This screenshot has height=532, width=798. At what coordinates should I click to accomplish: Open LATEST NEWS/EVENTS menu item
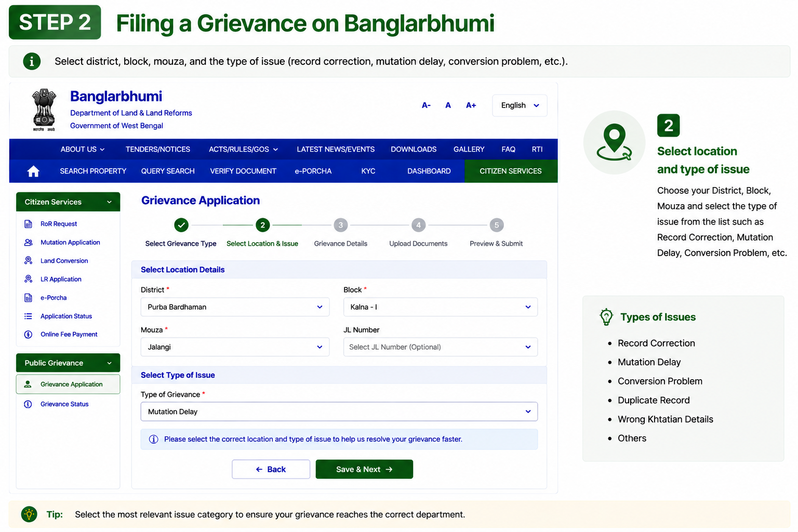pos(336,149)
